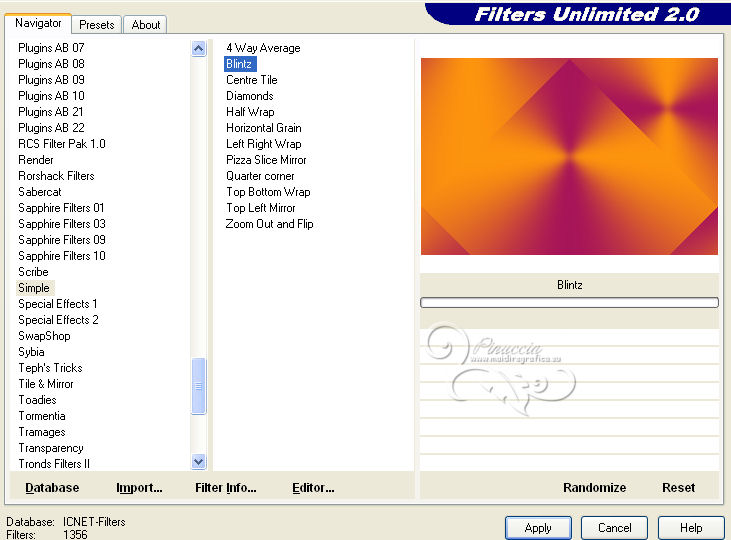The width and height of the screenshot is (731, 540).
Task: Select Plugins AB 07 category
Action: (x=51, y=48)
